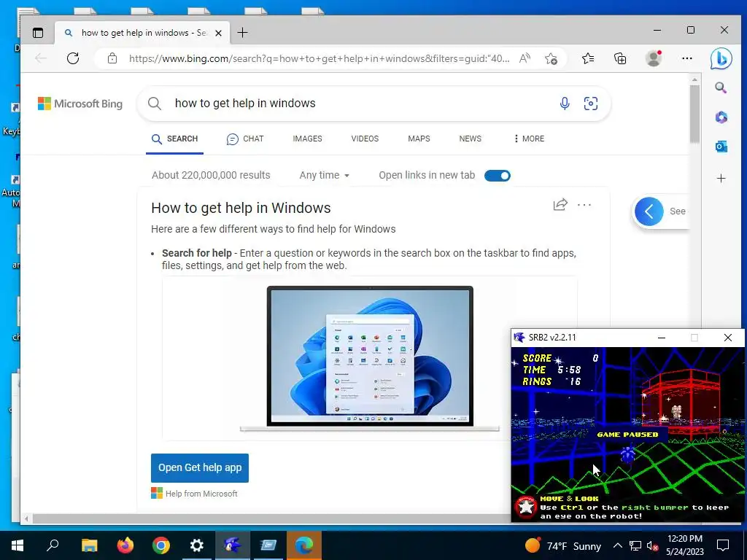Add a sidebar app with plus icon
Image resolution: width=747 pixels, height=560 pixels.
click(721, 179)
